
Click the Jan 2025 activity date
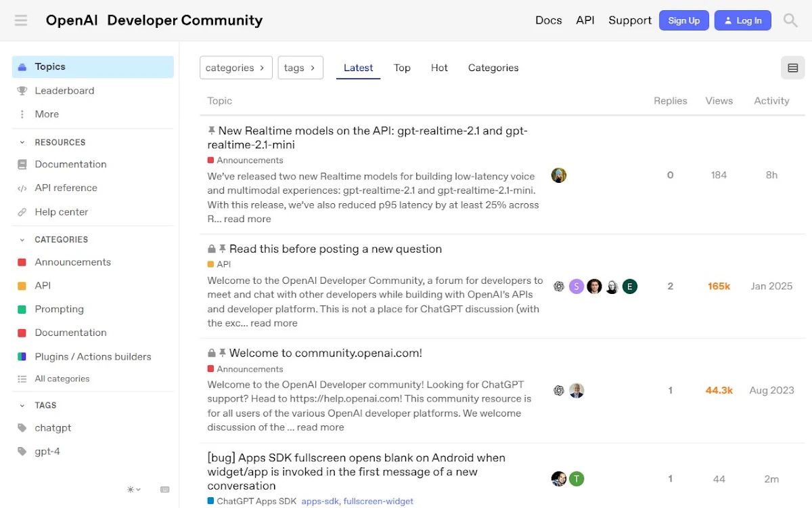[771, 287]
